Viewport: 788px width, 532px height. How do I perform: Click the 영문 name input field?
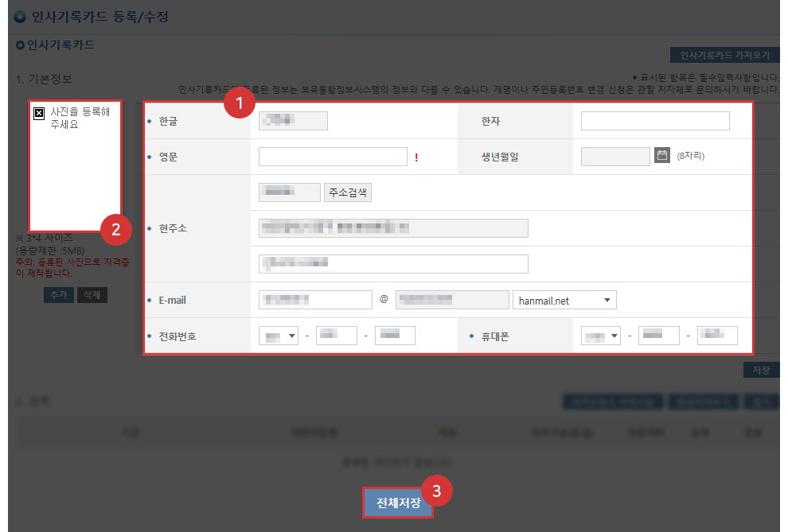tap(333, 157)
